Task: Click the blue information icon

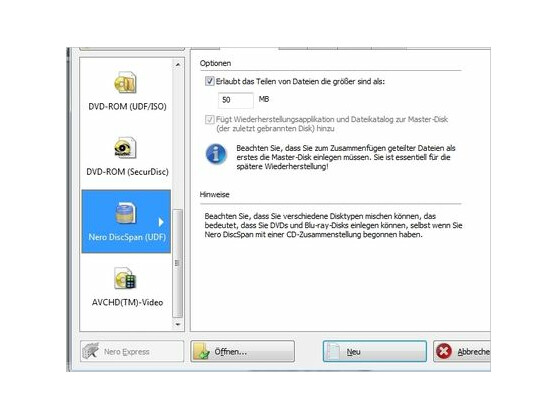Action: tap(216, 154)
